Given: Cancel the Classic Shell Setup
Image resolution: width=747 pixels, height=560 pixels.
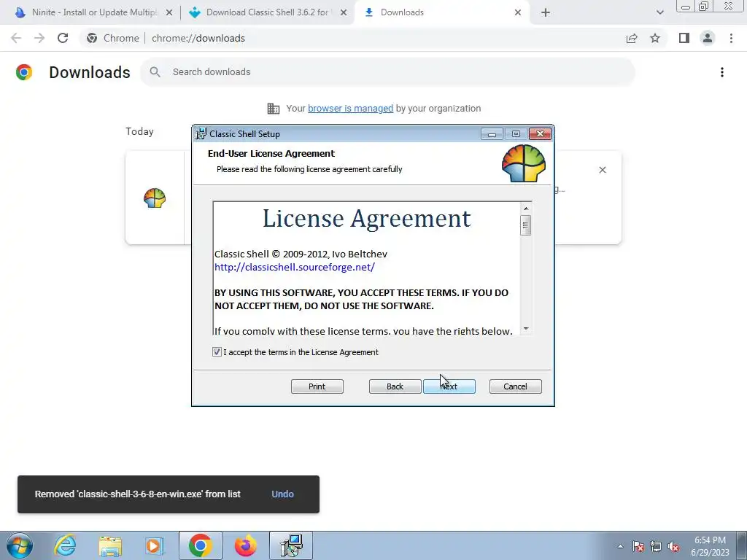Looking at the screenshot, I should [x=515, y=386].
